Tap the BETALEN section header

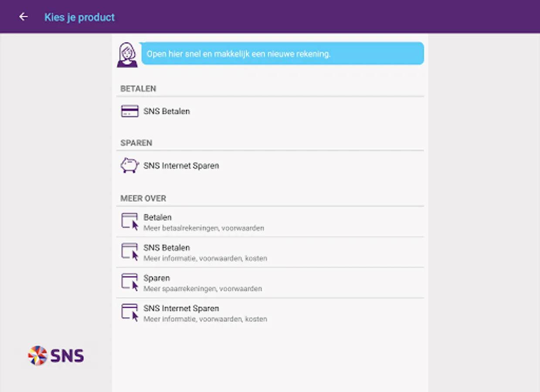click(x=138, y=89)
